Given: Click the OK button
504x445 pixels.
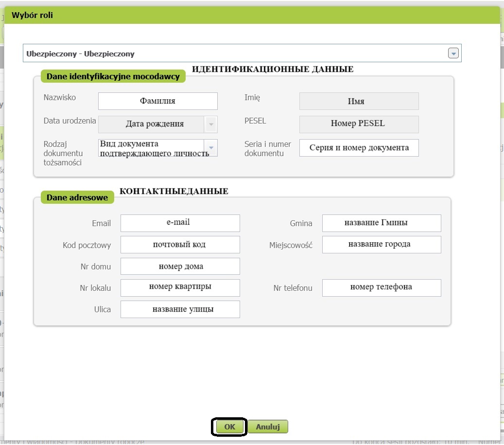Looking at the screenshot, I should tap(229, 427).
